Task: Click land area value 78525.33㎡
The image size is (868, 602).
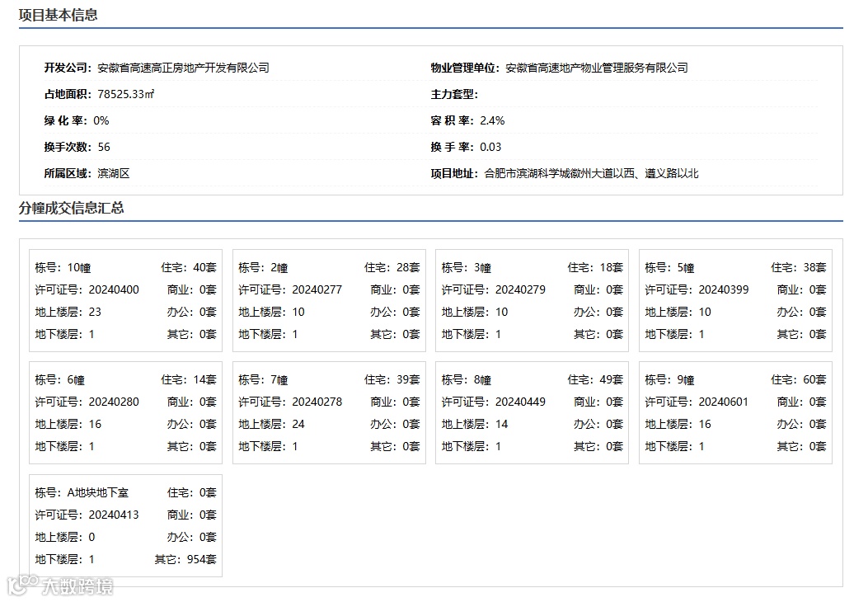Action: point(125,94)
